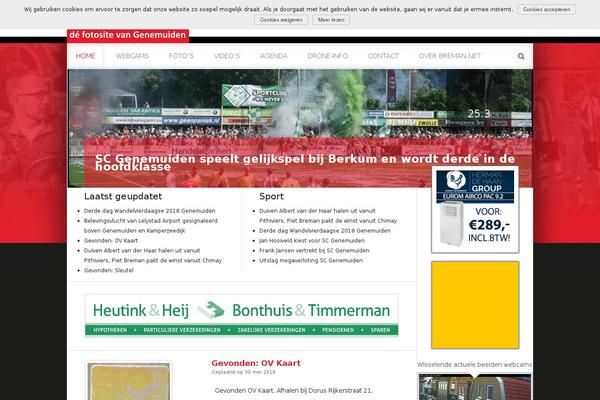
Task: Open the Gevonden: OV Kaart article title
Action: pos(256,363)
